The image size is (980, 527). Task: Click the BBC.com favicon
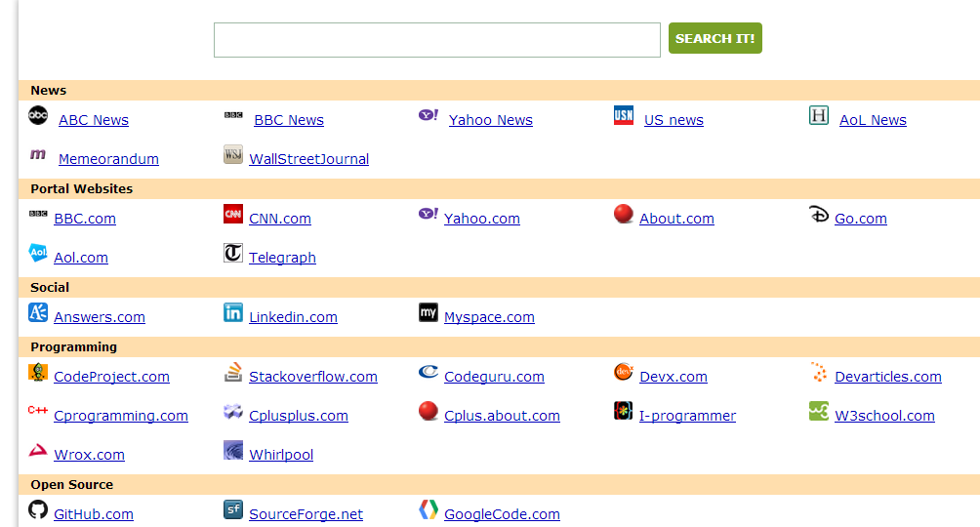38,214
